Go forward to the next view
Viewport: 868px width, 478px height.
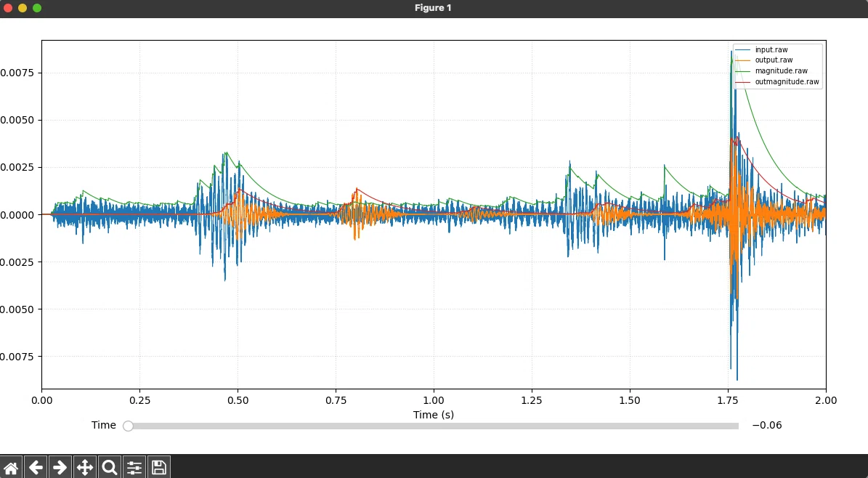60,468
